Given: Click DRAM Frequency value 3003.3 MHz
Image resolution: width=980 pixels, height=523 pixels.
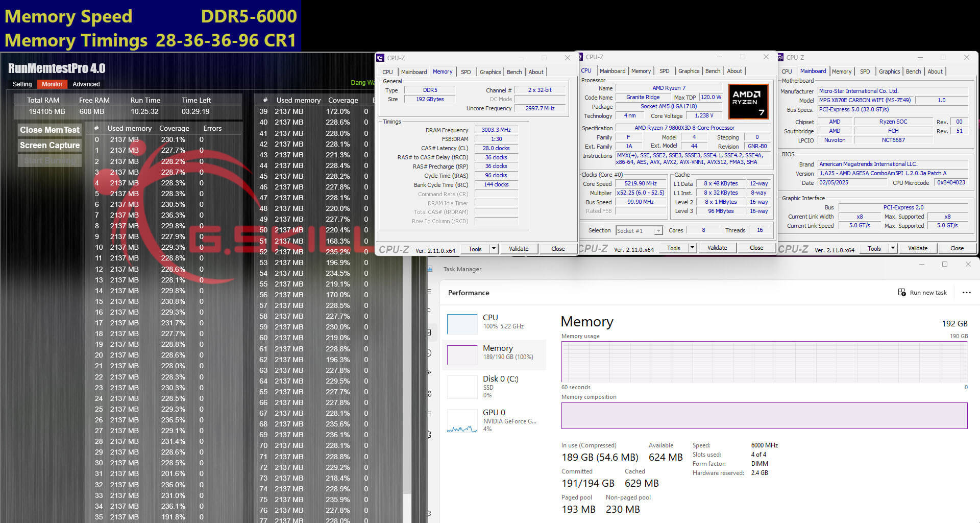Looking at the screenshot, I should pyautogui.click(x=496, y=130).
